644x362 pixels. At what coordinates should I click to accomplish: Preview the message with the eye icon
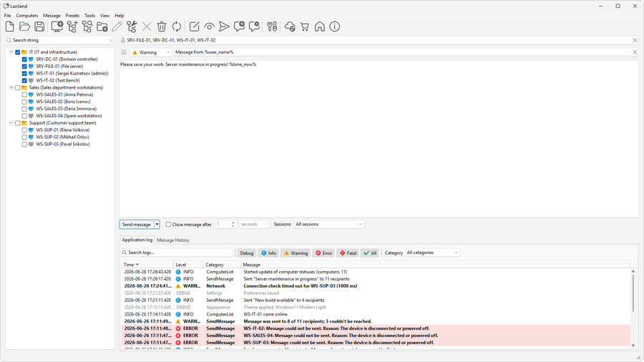coord(209,26)
